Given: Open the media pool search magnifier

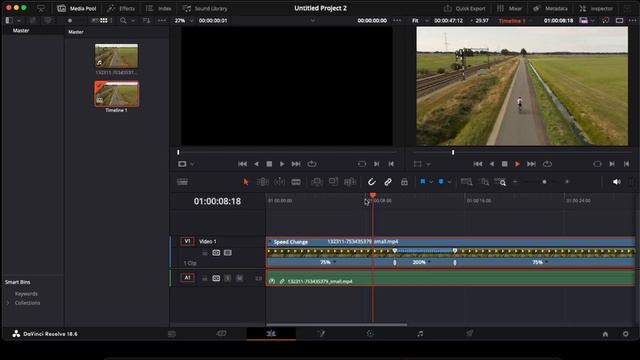Looking at the screenshot, I should pos(123,20).
